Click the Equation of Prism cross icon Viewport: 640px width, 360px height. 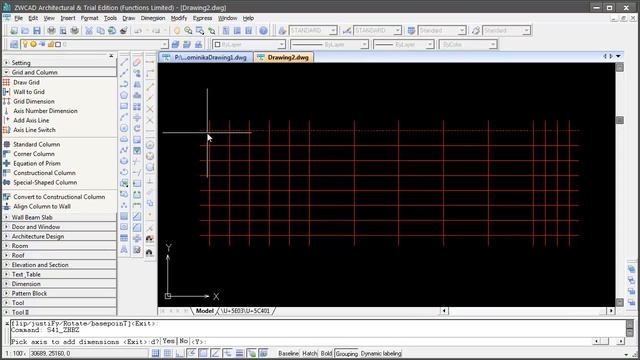pos(6,163)
